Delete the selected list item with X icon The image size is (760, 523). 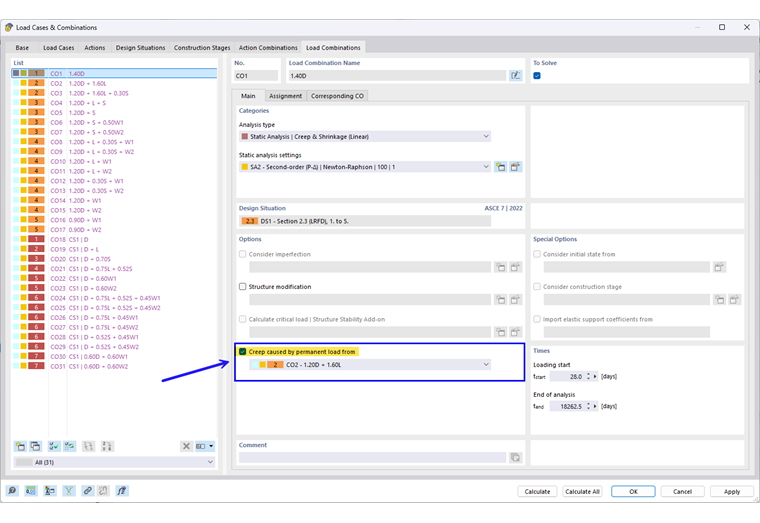tap(186, 446)
